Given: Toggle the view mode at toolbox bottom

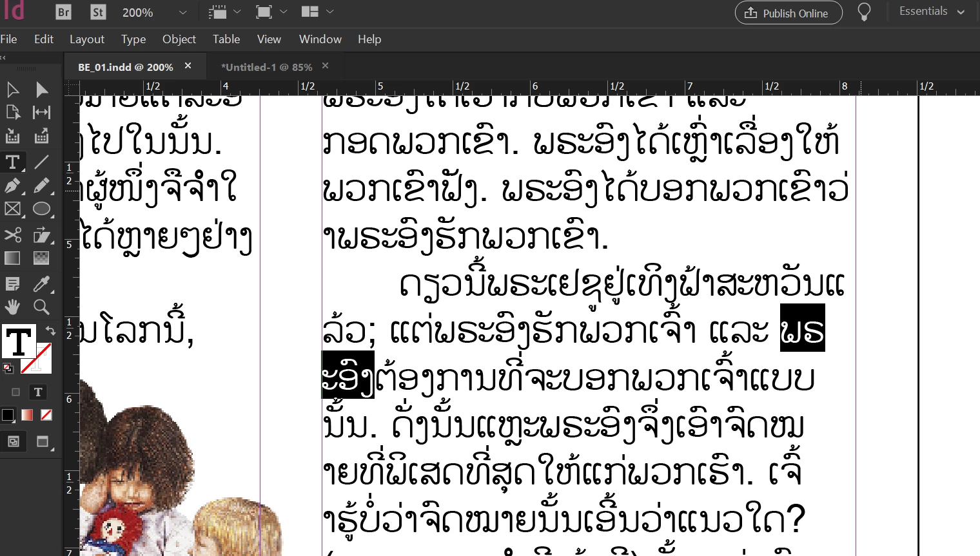Looking at the screenshot, I should 13,441.
